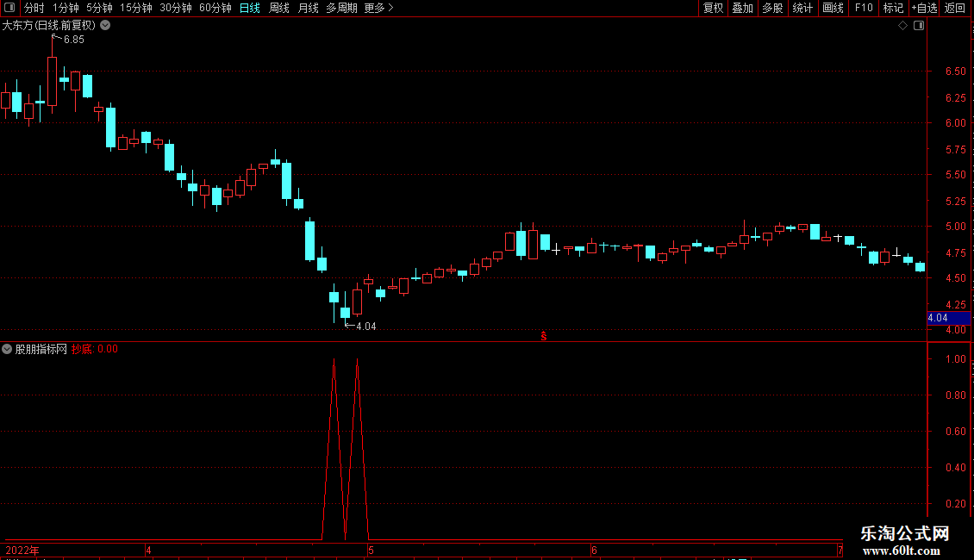Open the 多周期 multi-period view

coord(341,8)
